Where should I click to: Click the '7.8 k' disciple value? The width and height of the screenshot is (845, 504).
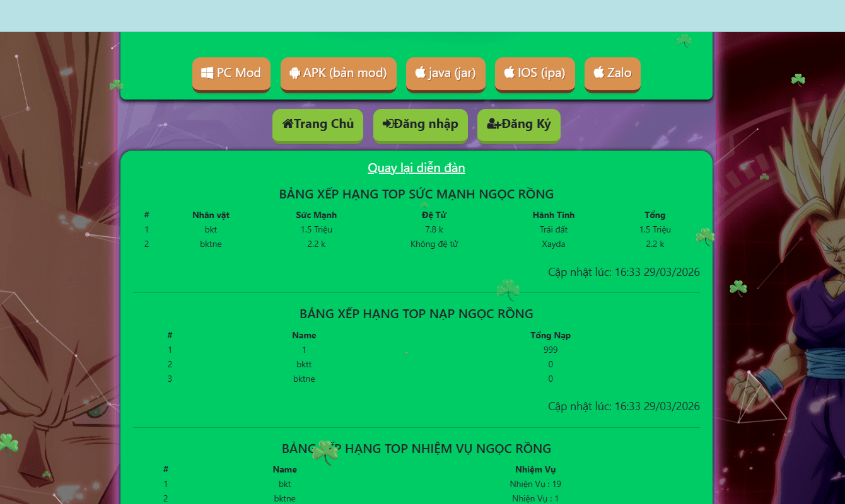coord(434,230)
